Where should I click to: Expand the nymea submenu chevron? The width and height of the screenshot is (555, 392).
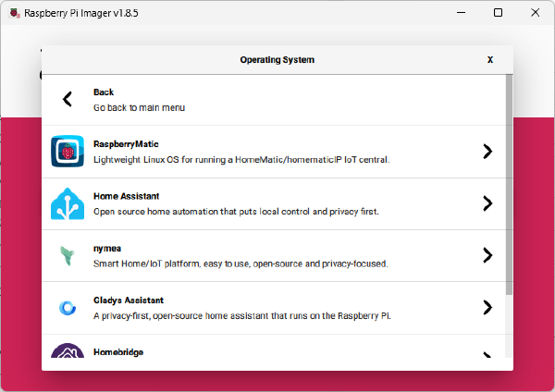487,256
